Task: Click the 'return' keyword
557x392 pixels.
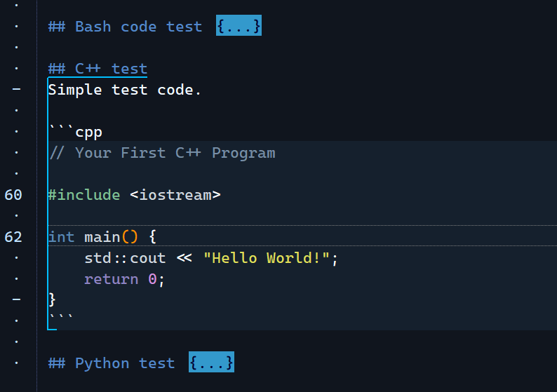Action: (x=111, y=279)
